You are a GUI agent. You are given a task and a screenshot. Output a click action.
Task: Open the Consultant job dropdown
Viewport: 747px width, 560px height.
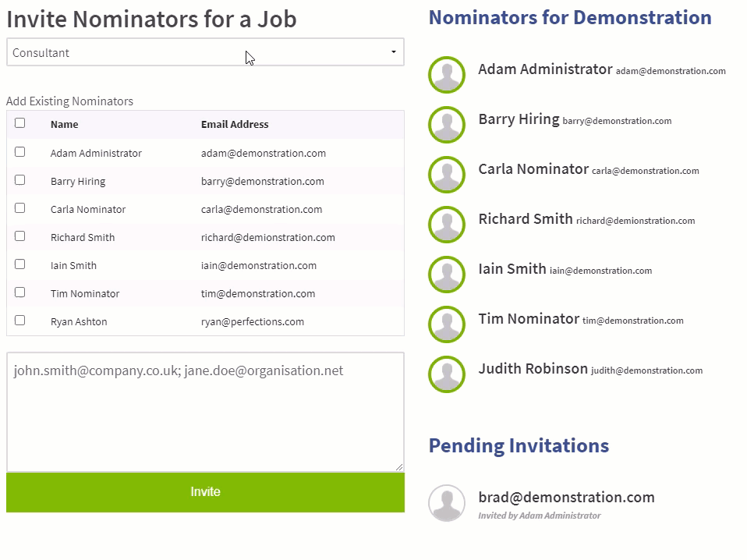(204, 52)
